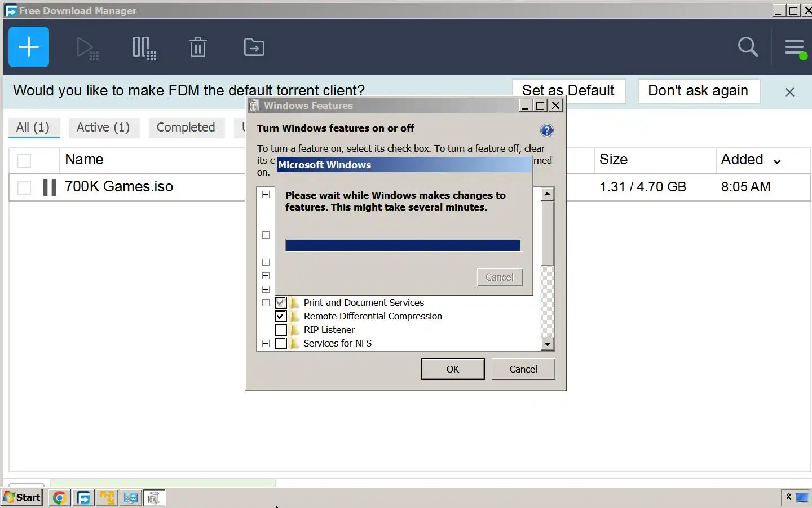Click the pause all downloads icon
The height and width of the screenshot is (508, 812).
144,48
